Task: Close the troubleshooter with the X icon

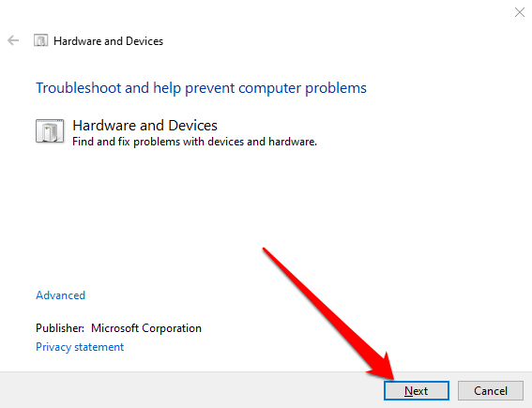Action: click(520, 12)
